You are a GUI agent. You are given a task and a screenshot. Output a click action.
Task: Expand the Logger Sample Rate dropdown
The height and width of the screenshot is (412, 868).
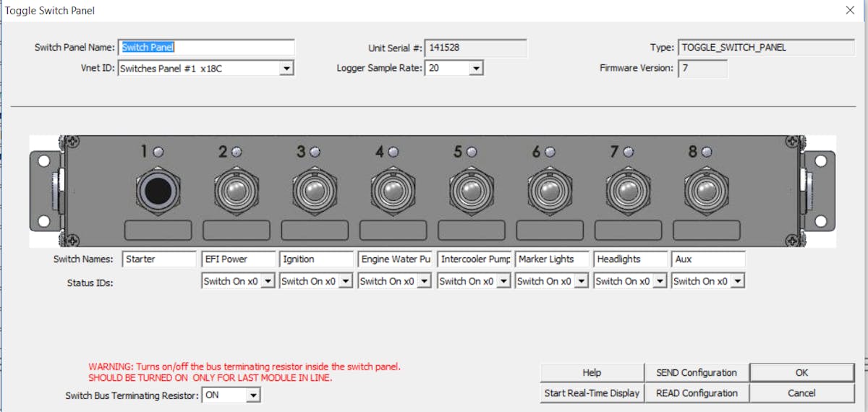pos(475,69)
